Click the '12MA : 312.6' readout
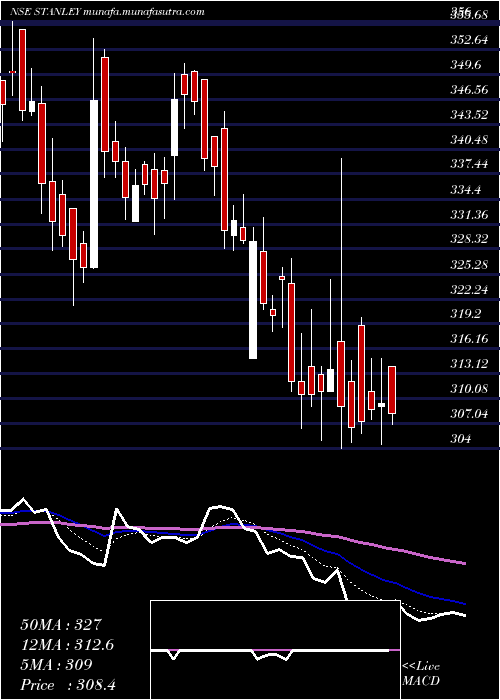The width and height of the screenshot is (500, 700). tap(67, 645)
